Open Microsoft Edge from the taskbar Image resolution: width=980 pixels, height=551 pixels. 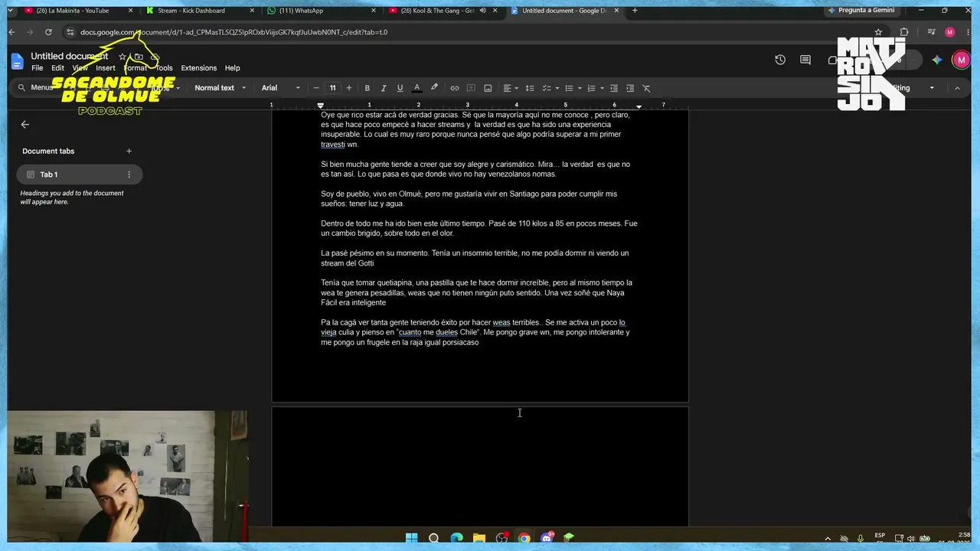[x=456, y=538]
